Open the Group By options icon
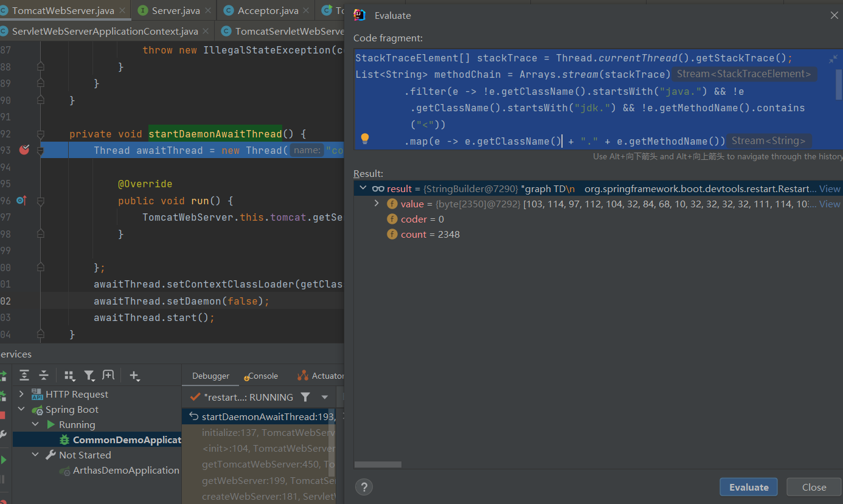The width and height of the screenshot is (843, 504). [69, 375]
